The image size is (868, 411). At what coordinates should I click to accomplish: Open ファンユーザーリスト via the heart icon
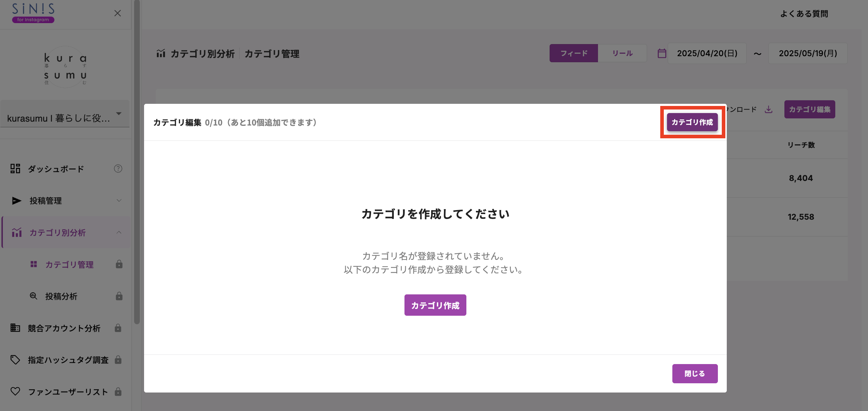pos(15,391)
